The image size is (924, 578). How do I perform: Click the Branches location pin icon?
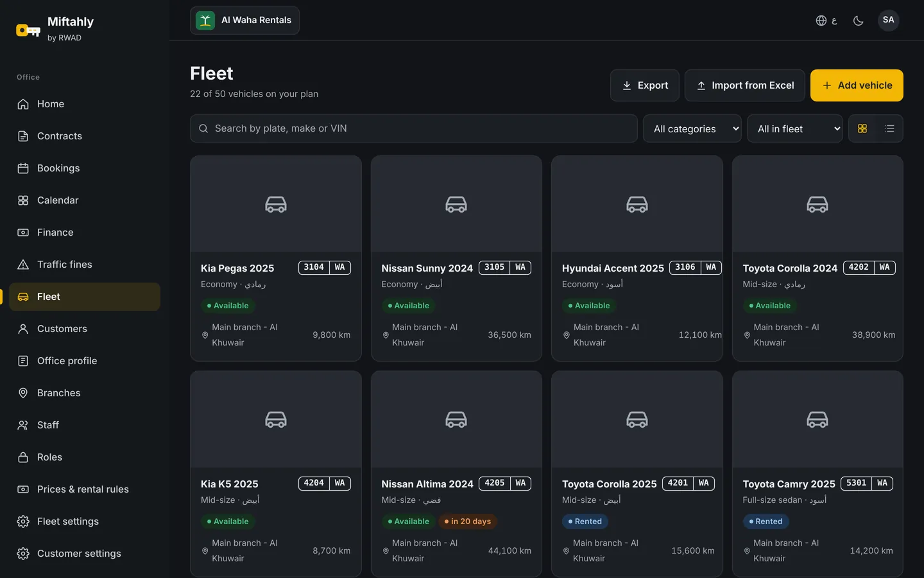click(x=23, y=393)
